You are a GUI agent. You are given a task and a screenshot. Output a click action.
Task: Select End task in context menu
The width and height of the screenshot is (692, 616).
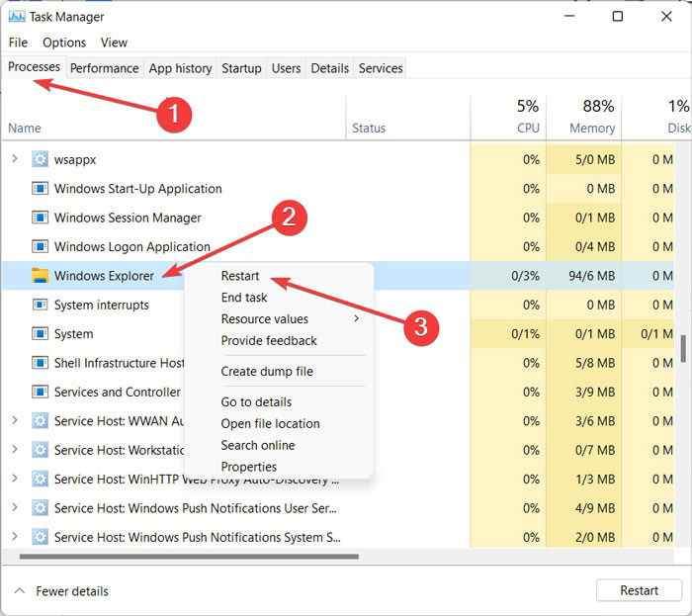coord(244,298)
